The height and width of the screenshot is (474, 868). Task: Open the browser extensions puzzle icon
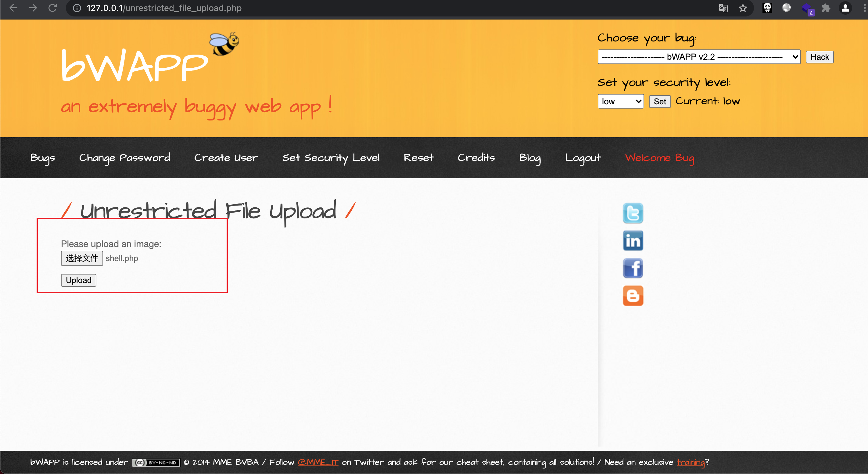[826, 8]
